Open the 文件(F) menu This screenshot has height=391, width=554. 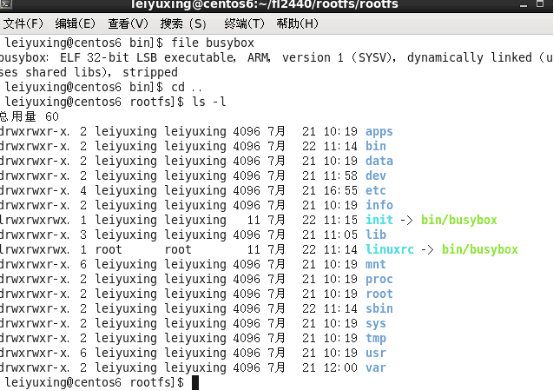[x=23, y=24]
